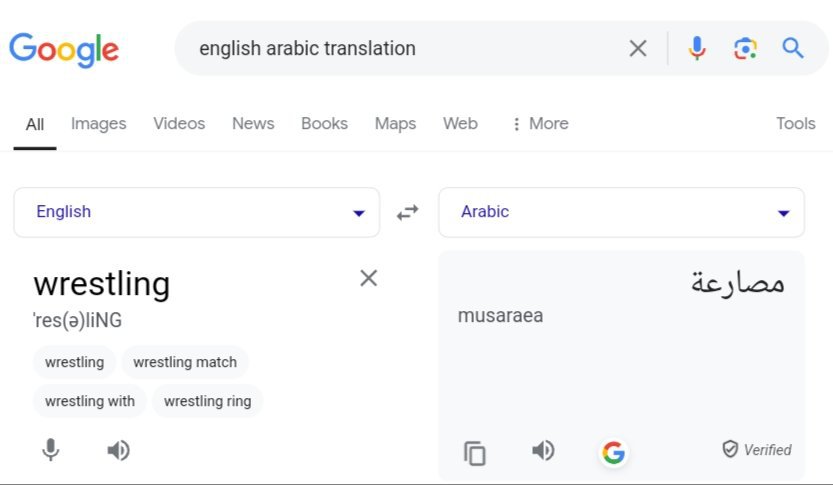Listen to the English pronunciation
The image size is (833, 485).
118,450
